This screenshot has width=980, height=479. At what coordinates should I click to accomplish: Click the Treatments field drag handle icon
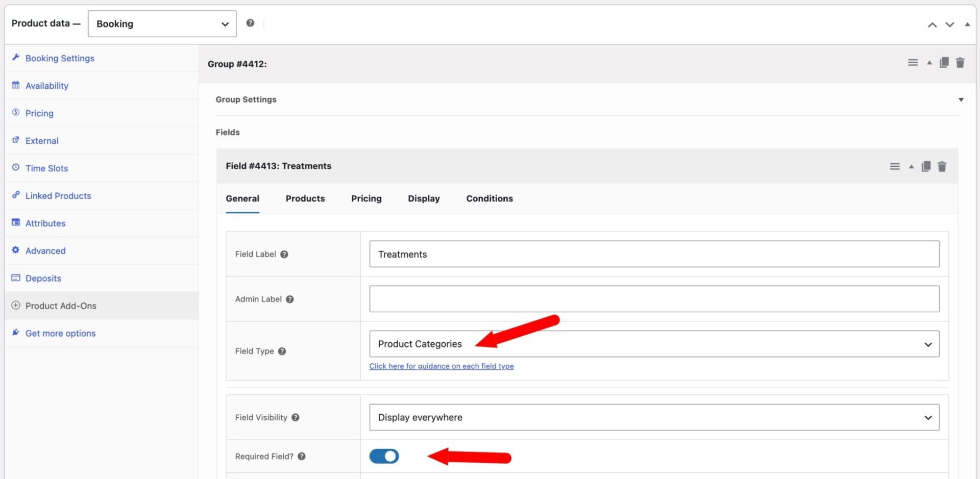[895, 167]
